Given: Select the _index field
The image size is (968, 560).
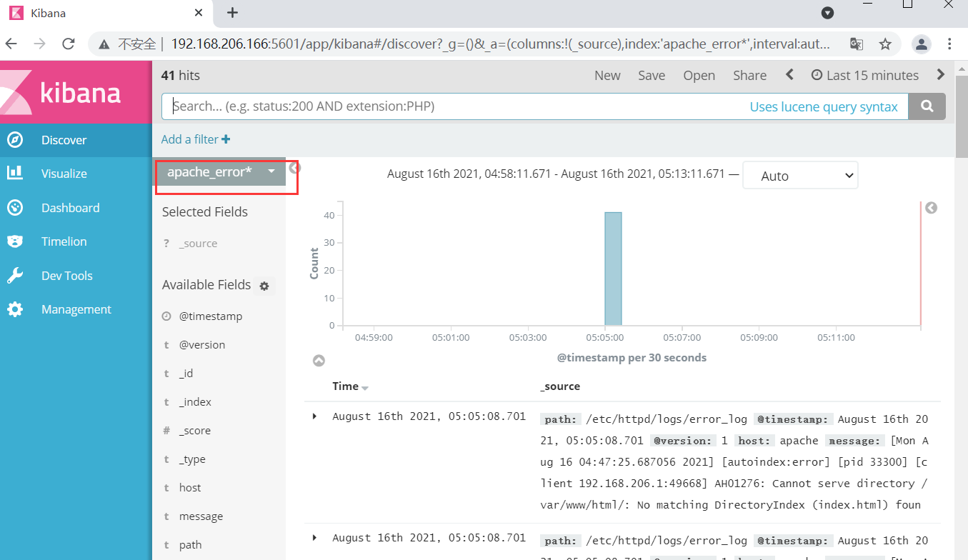Looking at the screenshot, I should (x=195, y=402).
